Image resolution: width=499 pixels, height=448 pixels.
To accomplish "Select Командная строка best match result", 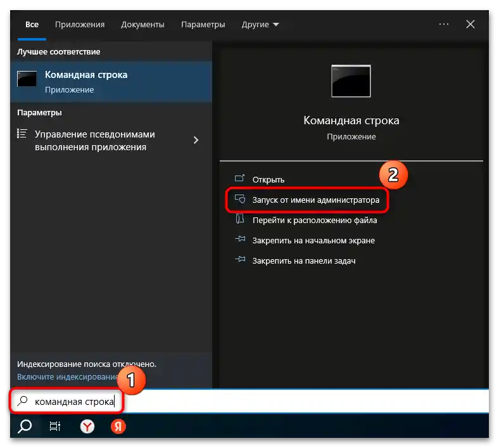I will 111,82.
